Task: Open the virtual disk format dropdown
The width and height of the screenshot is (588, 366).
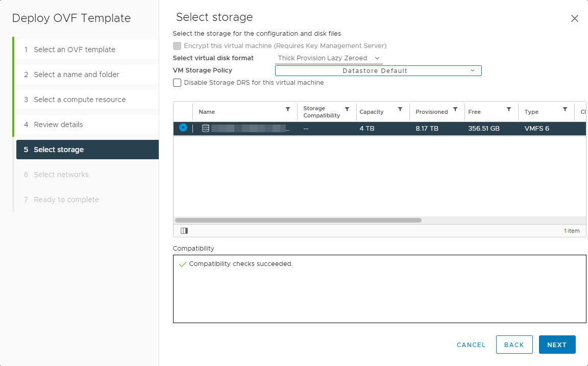Action: click(x=329, y=58)
